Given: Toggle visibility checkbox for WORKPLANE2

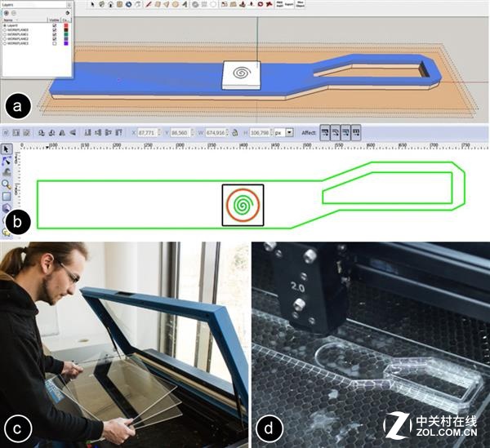Looking at the screenshot, I should (x=55, y=39).
